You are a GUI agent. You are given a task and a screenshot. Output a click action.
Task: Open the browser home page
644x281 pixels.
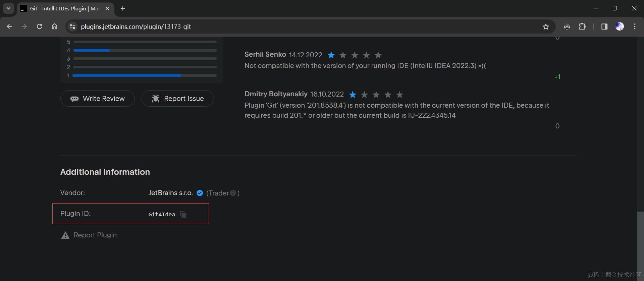coord(54,26)
